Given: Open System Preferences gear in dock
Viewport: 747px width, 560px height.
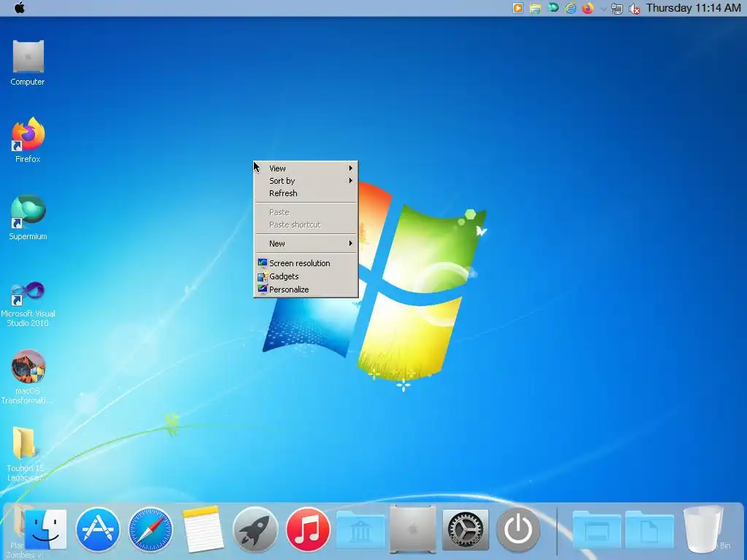Looking at the screenshot, I should coord(465,529).
